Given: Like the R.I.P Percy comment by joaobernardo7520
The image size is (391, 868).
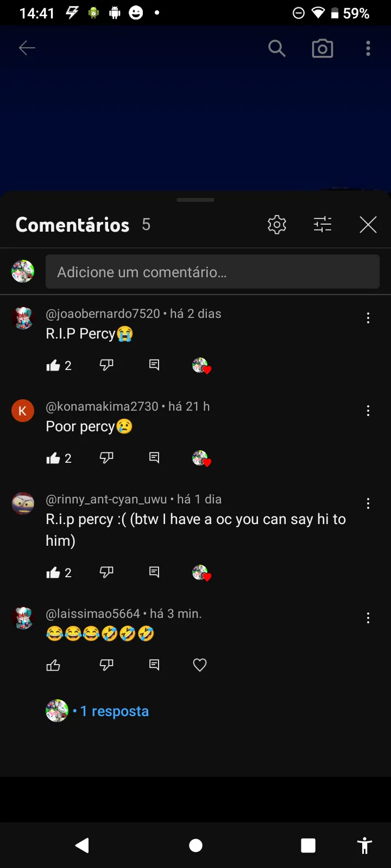Looking at the screenshot, I should click(x=53, y=366).
